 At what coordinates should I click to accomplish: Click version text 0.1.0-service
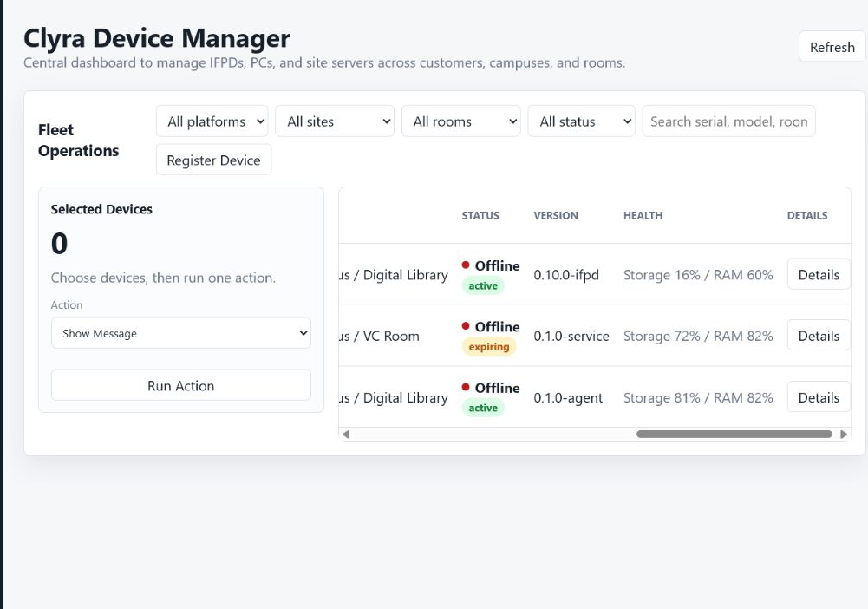coord(571,336)
